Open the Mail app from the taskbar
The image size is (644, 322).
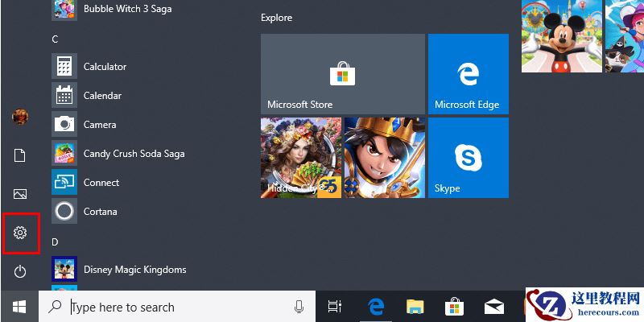click(494, 307)
